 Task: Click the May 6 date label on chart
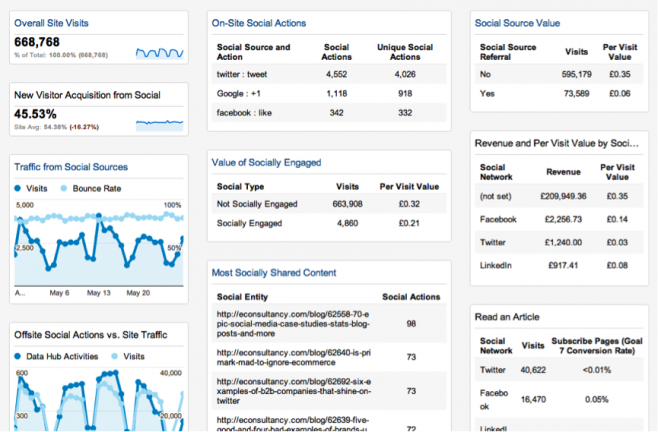coord(59,293)
